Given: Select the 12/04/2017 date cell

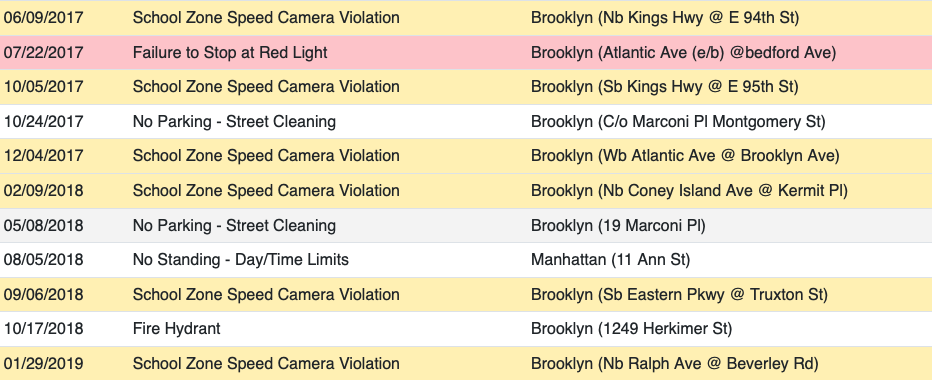Looking at the screenshot, I should tap(43, 156).
